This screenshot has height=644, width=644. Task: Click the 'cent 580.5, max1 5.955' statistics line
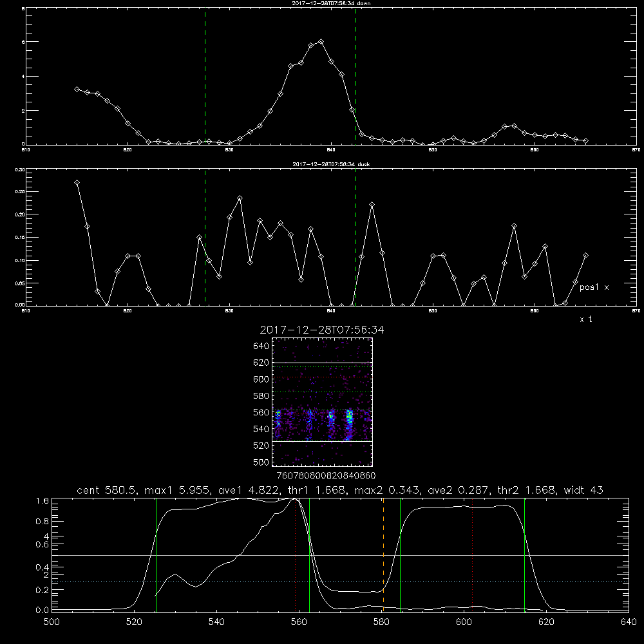[339, 490]
